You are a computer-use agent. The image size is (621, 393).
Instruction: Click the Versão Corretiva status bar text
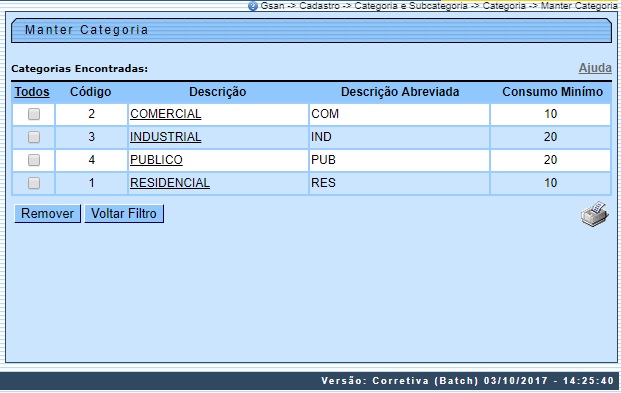click(467, 381)
